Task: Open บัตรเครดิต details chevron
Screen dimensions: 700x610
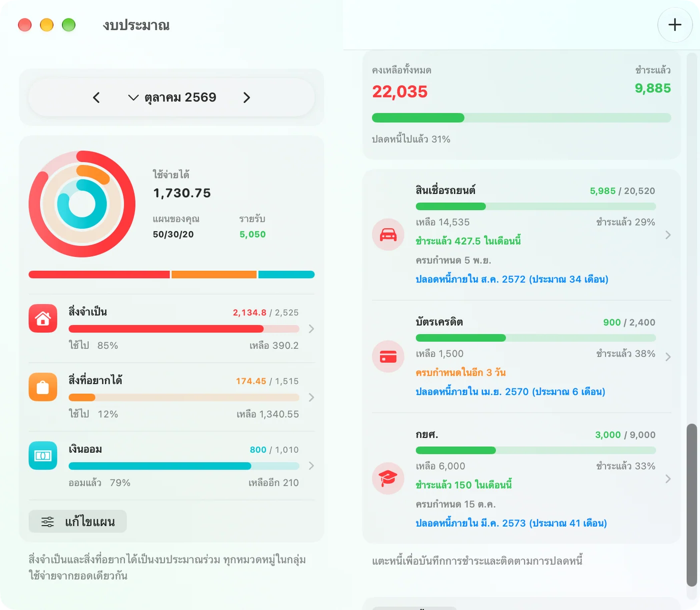Action: coord(668,357)
